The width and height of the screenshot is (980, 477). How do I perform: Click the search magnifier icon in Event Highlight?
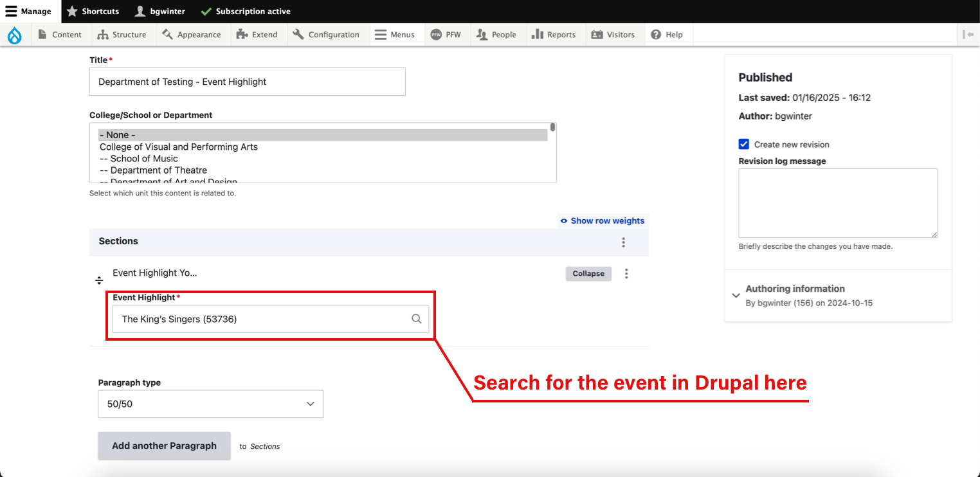(x=417, y=319)
